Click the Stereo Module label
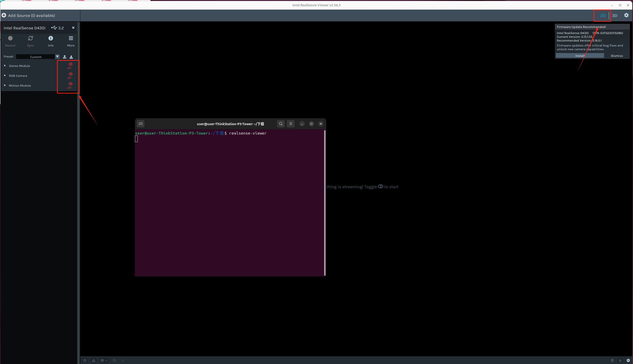Image resolution: width=633 pixels, height=364 pixels. tap(20, 66)
